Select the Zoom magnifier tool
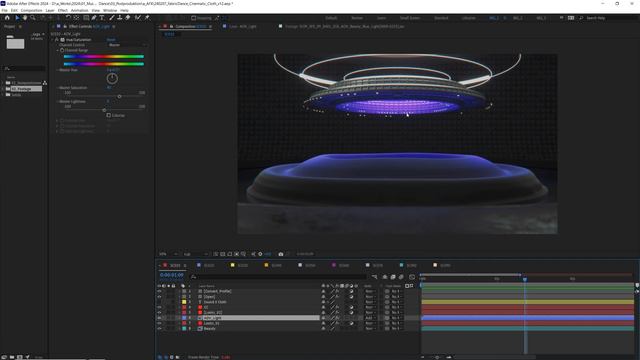This screenshot has height=360, width=640. [x=33, y=18]
